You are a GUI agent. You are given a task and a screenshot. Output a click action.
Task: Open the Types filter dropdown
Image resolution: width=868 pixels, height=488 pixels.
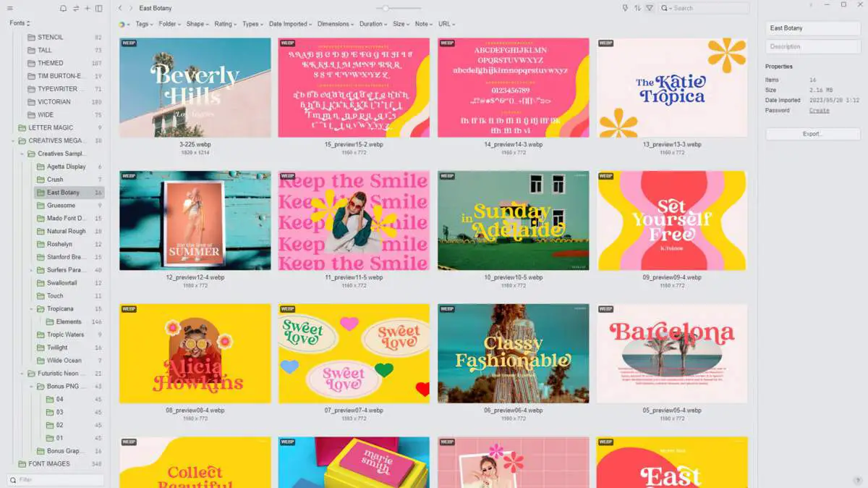coord(253,24)
